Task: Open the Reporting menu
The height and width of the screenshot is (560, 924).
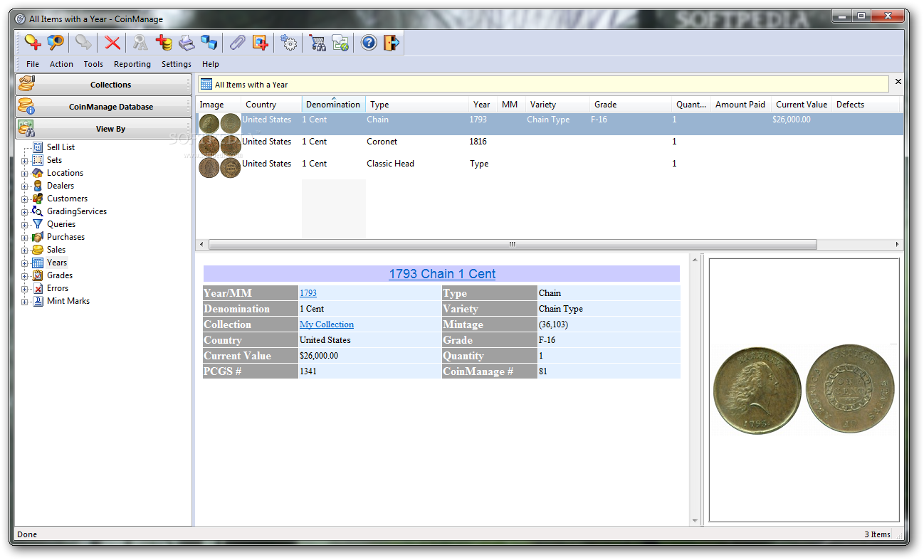Action: 132,64
